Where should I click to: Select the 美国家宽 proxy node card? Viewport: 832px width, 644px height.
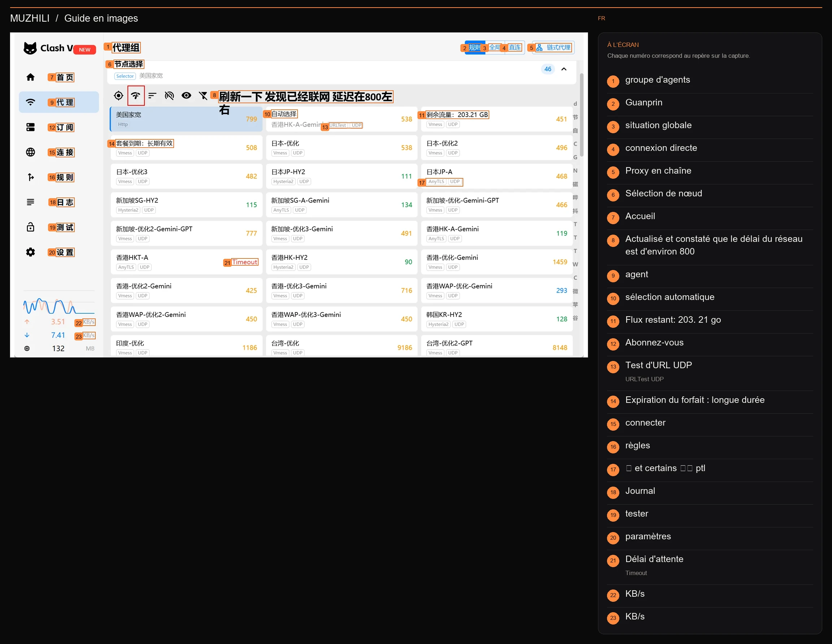(186, 119)
